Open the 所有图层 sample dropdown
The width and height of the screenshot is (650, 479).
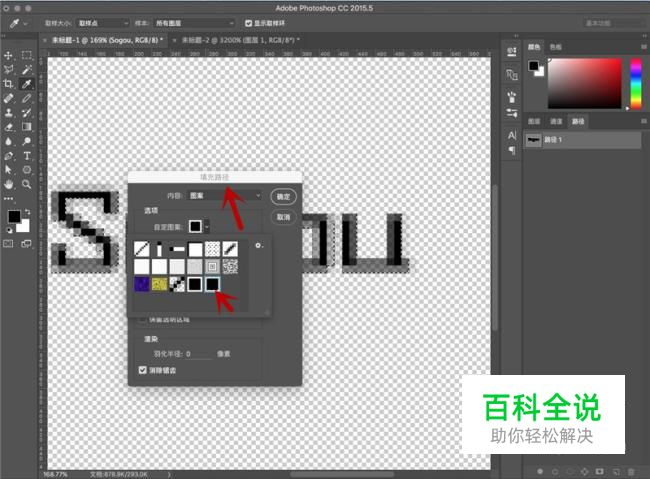tap(194, 23)
